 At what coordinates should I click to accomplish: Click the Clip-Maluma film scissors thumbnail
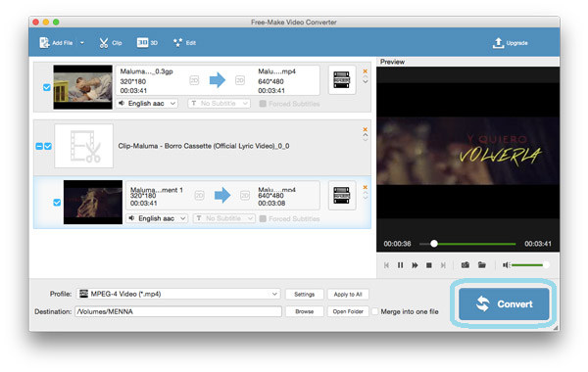83,146
